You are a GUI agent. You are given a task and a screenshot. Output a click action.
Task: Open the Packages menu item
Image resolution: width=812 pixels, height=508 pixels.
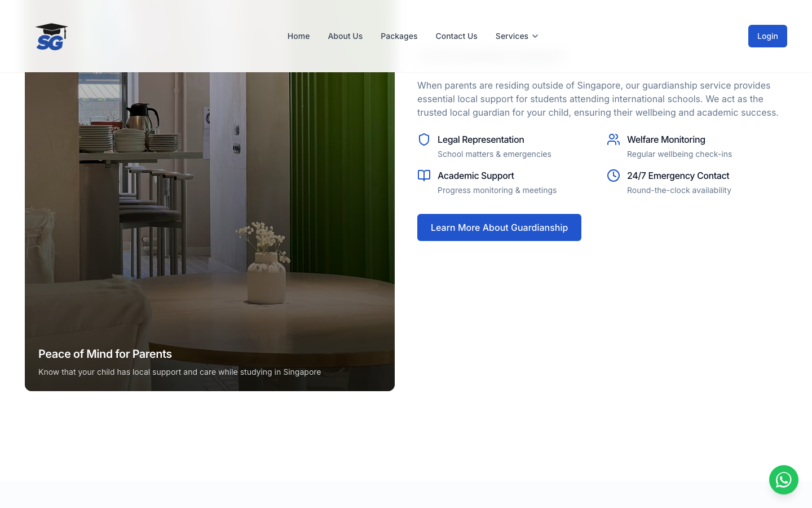coord(399,36)
